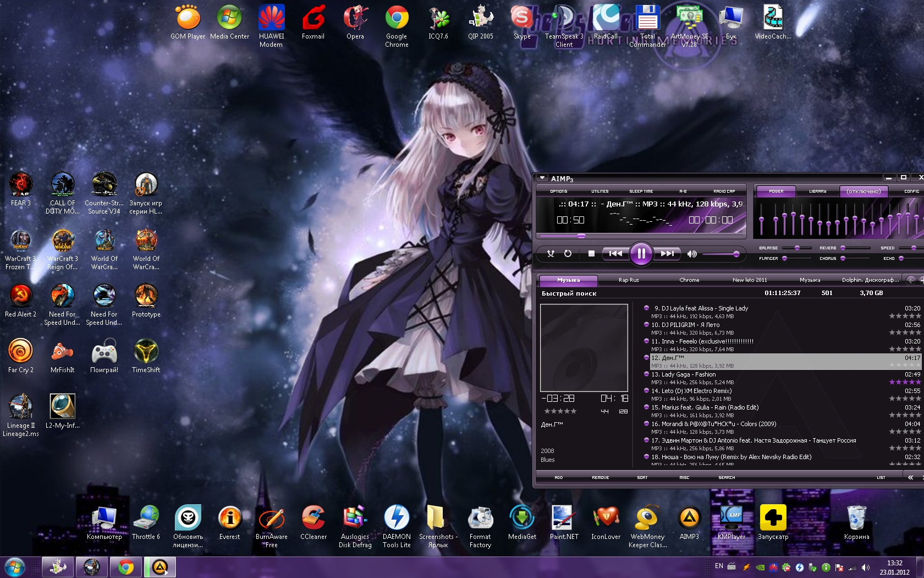Open the GOM Player desktop icon
The height and width of the screenshot is (578, 924).
click(x=188, y=22)
